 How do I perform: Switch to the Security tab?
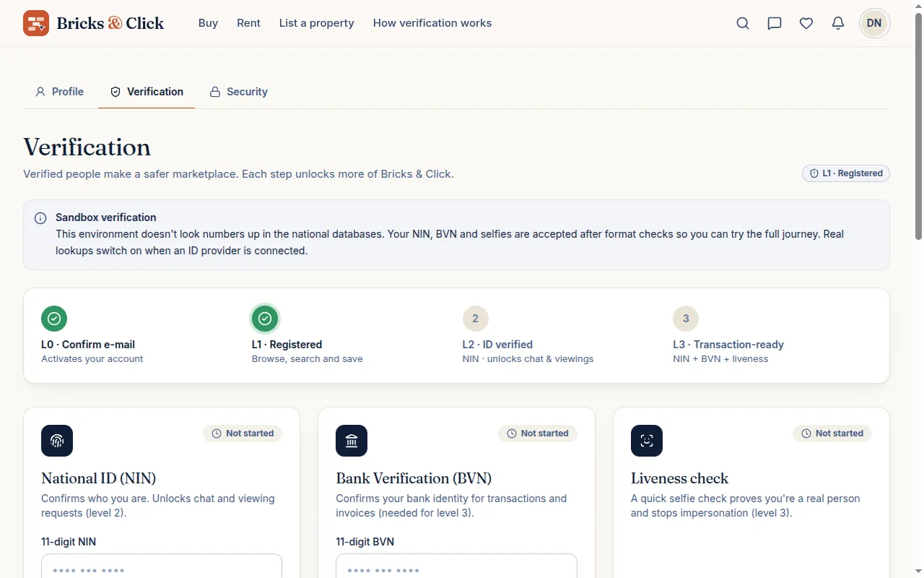coord(238,92)
